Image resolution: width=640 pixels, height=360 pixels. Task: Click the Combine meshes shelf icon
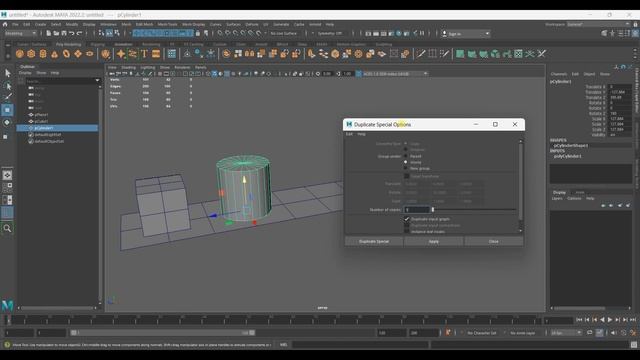click(227, 54)
